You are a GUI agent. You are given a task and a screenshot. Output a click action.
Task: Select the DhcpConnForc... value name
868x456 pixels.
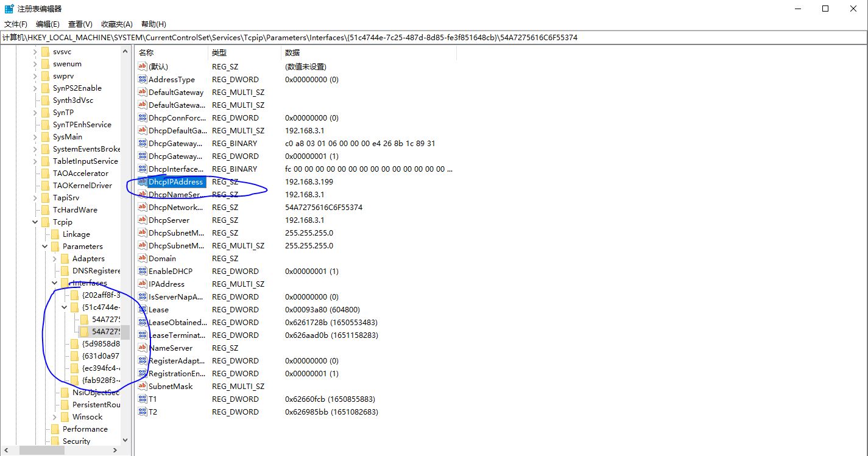click(177, 118)
